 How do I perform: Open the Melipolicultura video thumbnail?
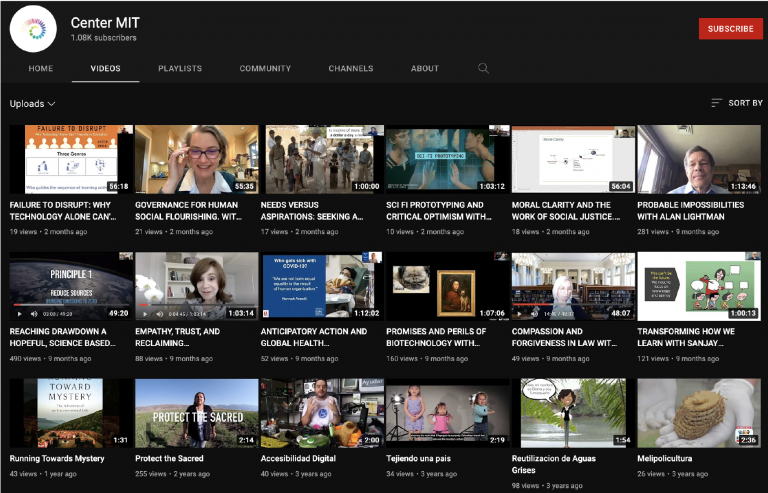699,412
